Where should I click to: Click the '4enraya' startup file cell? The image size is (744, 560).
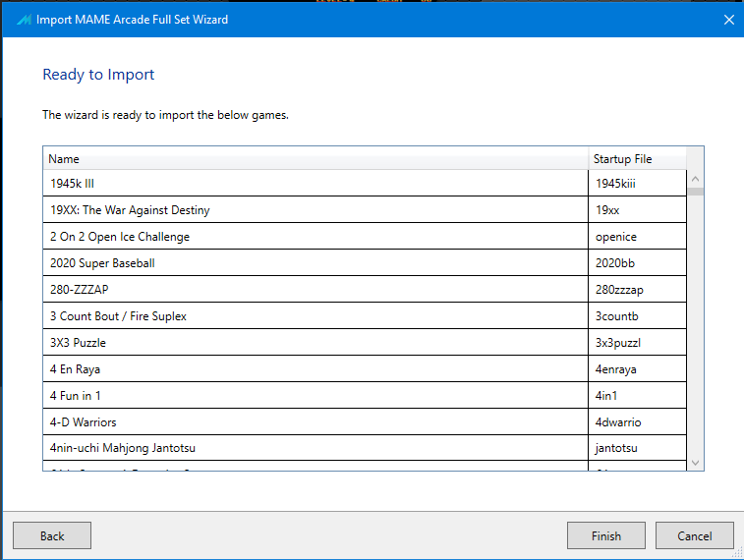(637, 369)
